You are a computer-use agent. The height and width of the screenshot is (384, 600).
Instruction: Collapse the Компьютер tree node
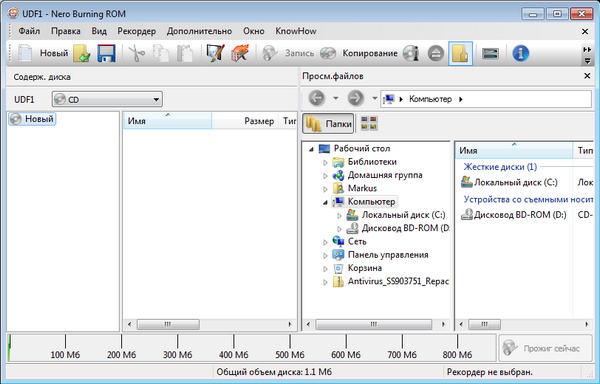[x=325, y=202]
